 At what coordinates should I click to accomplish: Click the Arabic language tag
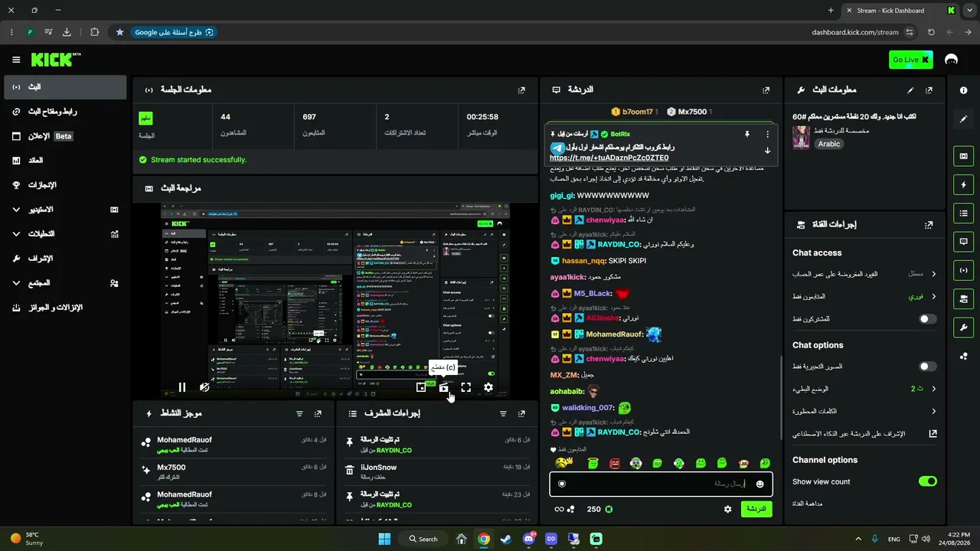[829, 144]
